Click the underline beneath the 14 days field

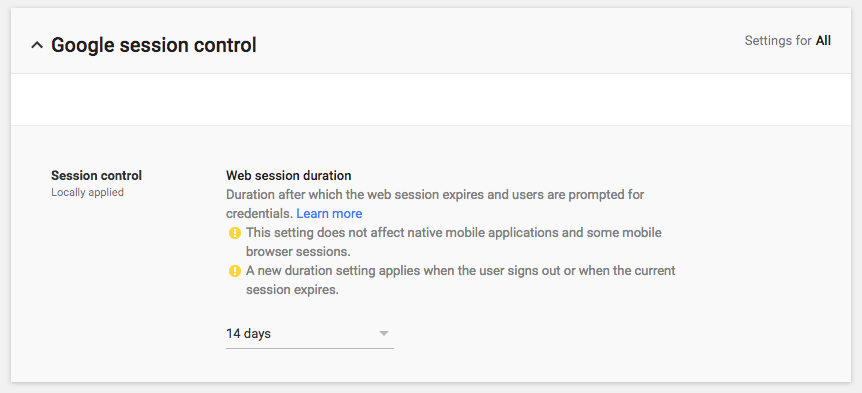(310, 348)
